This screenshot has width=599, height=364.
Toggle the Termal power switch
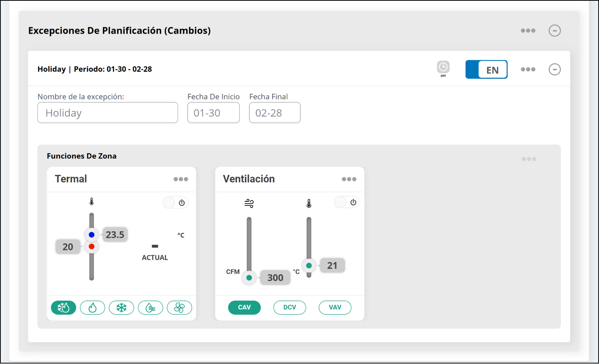tap(175, 203)
